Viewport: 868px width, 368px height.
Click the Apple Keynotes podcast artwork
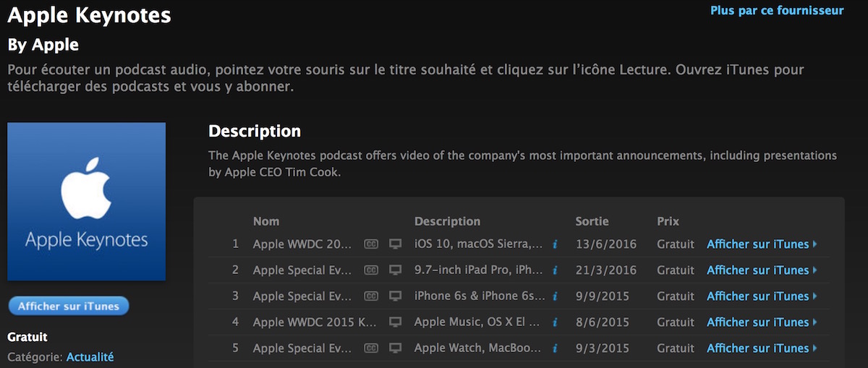87,201
